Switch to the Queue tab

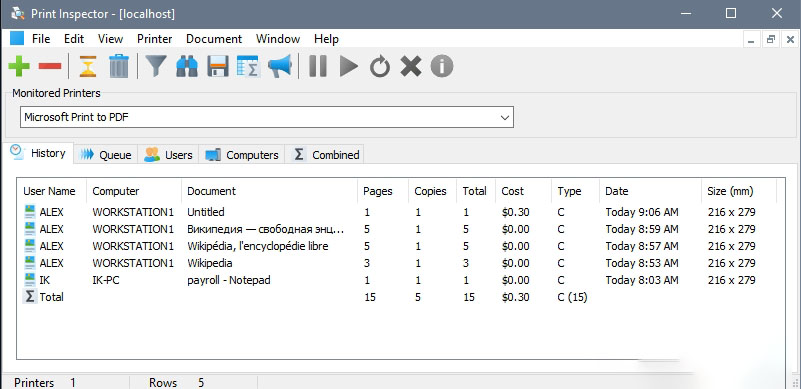click(x=106, y=155)
